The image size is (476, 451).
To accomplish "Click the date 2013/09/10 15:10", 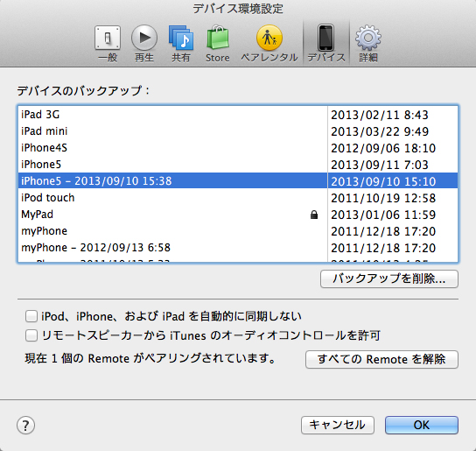I will click(383, 181).
